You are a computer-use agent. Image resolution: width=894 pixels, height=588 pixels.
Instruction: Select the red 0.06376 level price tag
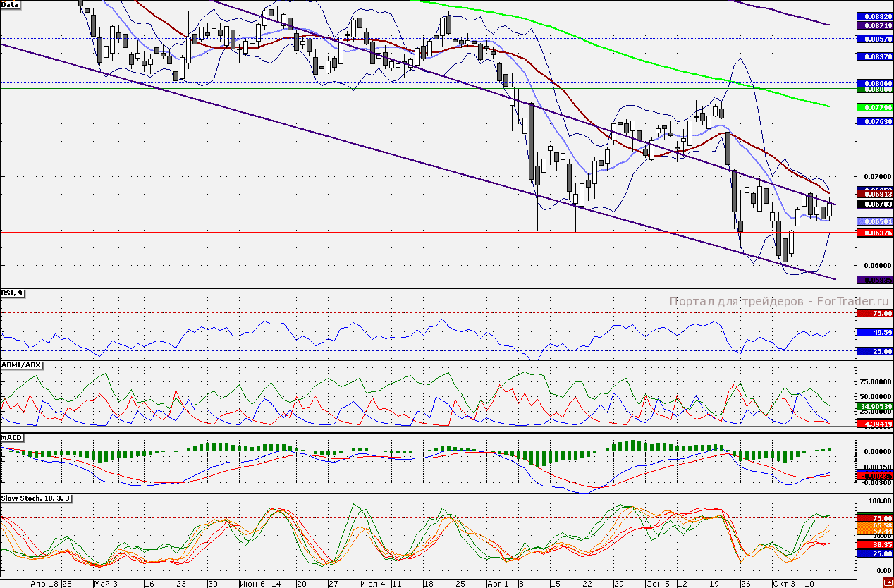(874, 233)
